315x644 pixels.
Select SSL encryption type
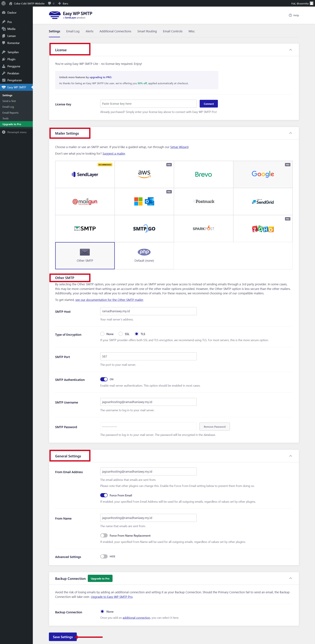(x=121, y=334)
